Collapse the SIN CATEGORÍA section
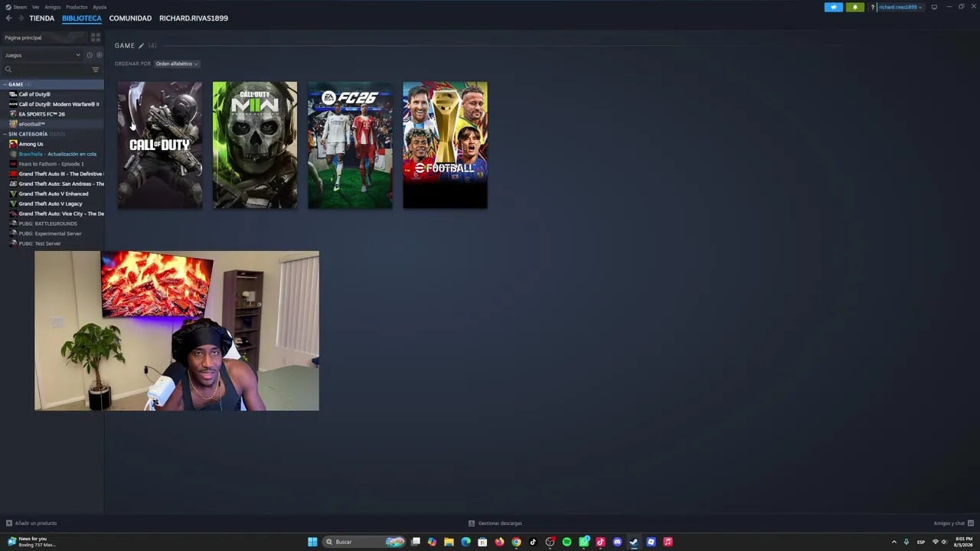This screenshot has width=980, height=551. point(5,134)
